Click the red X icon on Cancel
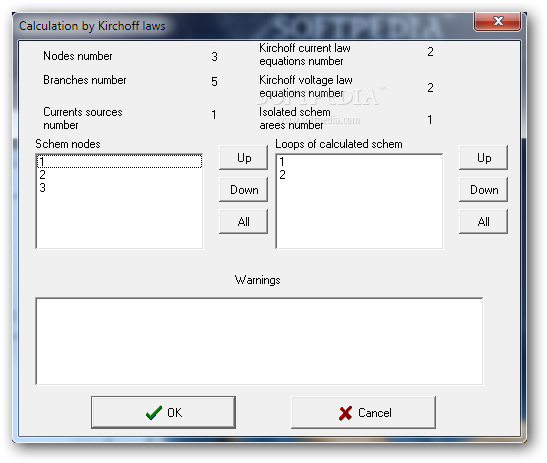Viewport: 547px width, 463px height. pyautogui.click(x=345, y=413)
